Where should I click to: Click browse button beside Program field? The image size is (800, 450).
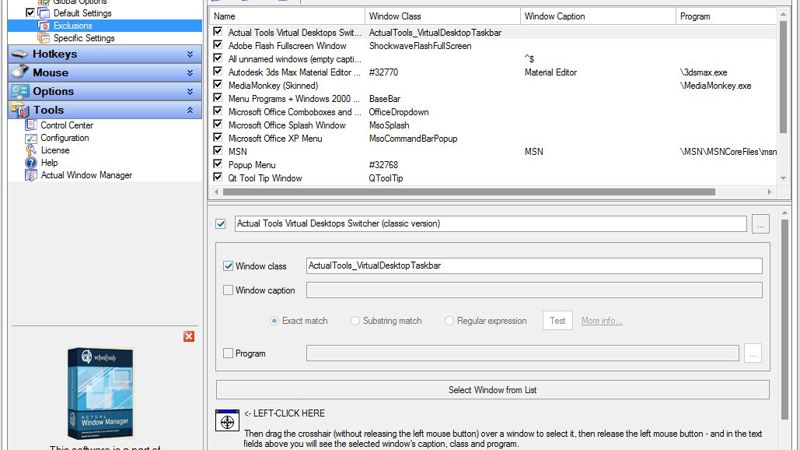click(x=753, y=353)
